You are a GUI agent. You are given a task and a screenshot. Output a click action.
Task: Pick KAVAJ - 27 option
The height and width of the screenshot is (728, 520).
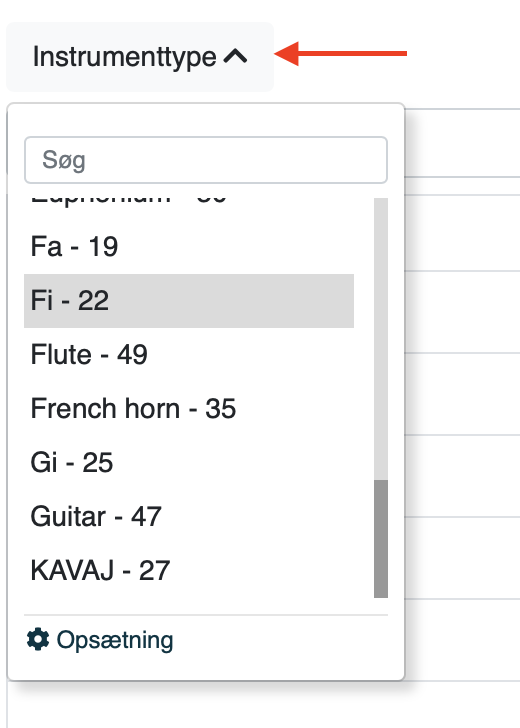coord(189,570)
